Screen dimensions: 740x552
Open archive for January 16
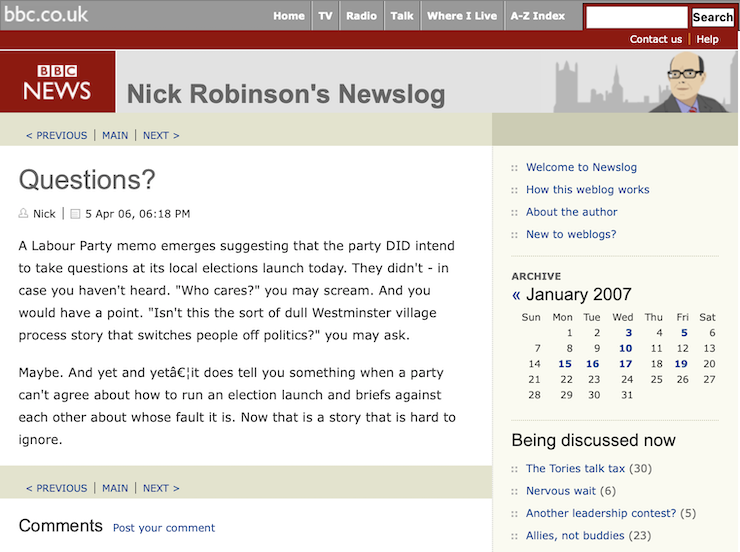tap(593, 364)
